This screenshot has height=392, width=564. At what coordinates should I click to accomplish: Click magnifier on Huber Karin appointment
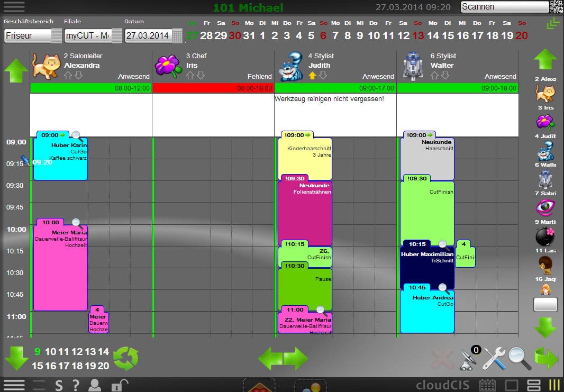(x=77, y=136)
